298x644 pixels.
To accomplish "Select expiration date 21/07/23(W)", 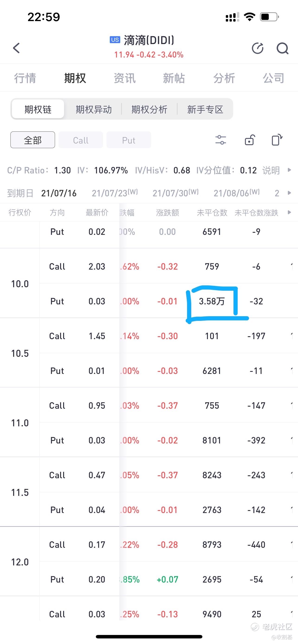I will [x=115, y=193].
